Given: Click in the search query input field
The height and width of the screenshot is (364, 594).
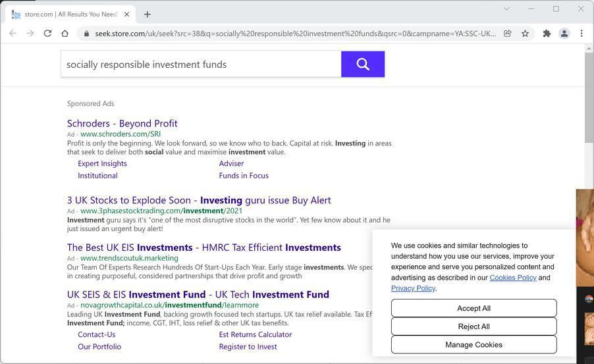Looking at the screenshot, I should tap(201, 64).
